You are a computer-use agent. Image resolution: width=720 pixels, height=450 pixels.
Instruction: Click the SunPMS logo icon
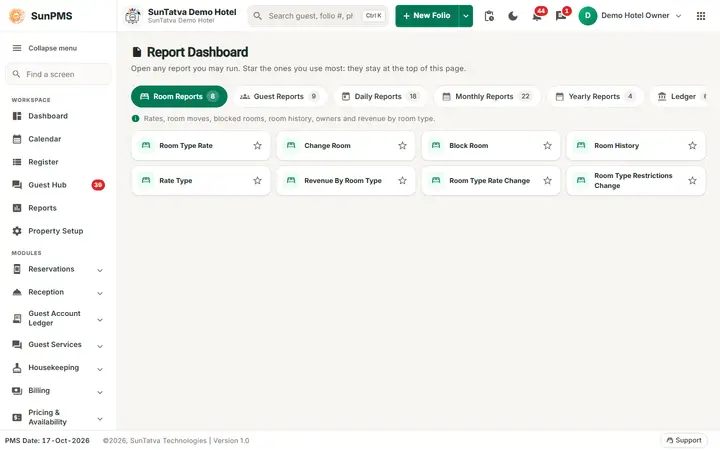(x=17, y=16)
